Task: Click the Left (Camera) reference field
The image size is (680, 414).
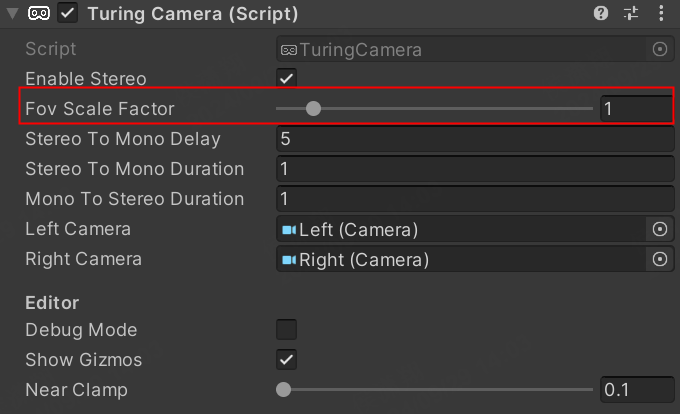Action: pos(462,229)
